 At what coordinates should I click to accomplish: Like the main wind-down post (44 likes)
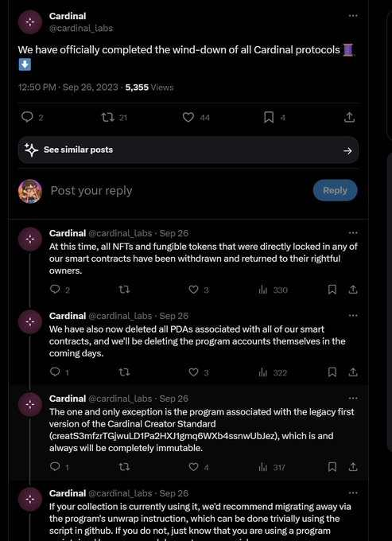point(196,118)
